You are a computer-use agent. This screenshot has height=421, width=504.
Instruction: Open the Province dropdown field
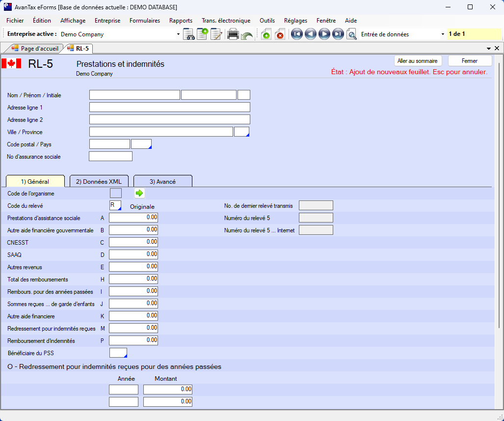coord(242,132)
